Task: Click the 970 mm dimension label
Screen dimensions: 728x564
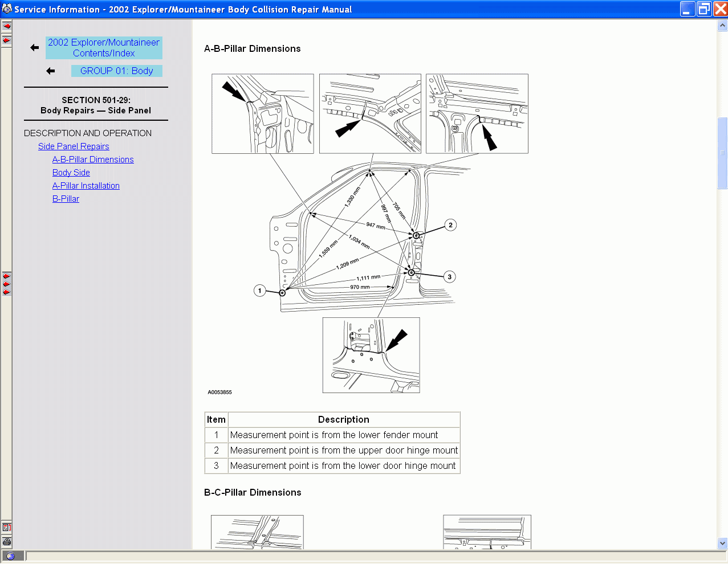Action: 360,287
